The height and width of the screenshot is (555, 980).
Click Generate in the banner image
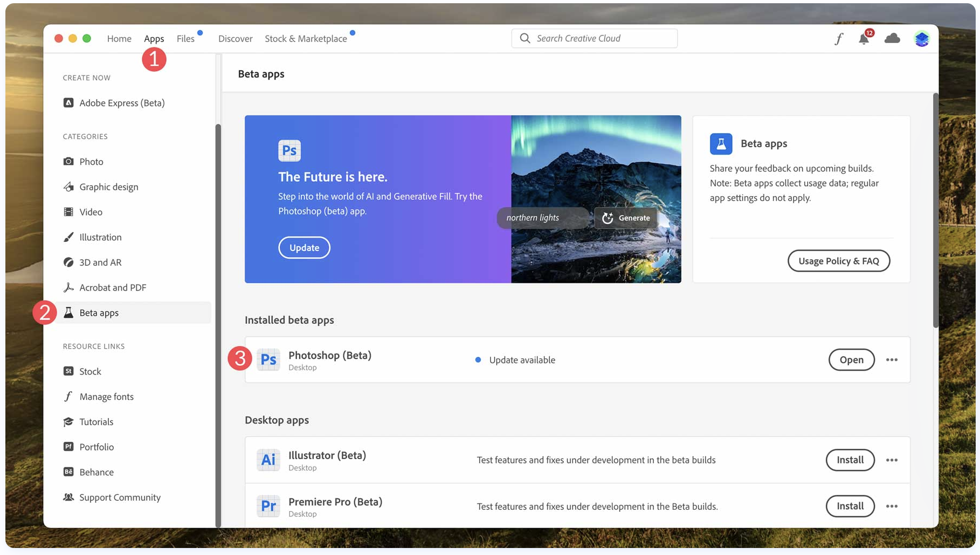click(x=626, y=218)
